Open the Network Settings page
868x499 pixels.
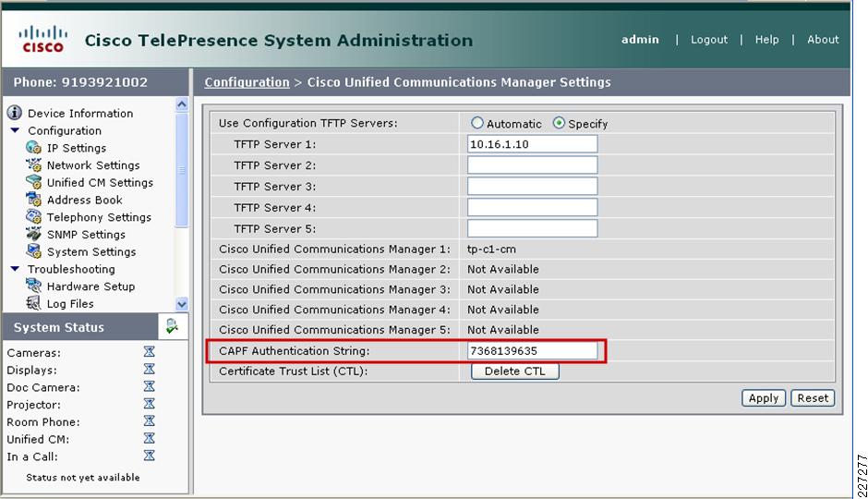click(93, 165)
